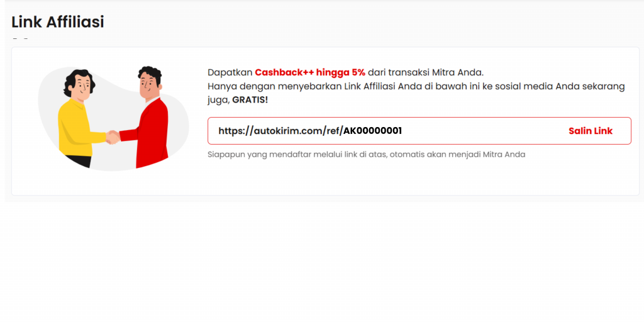
Task: Click the red Cashback++ hingga 5% text
Action: [309, 73]
